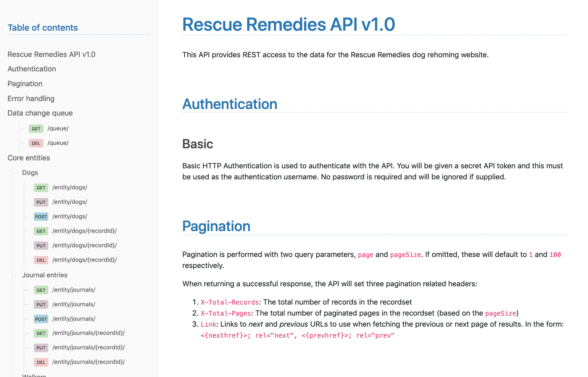Select Journal entries group in the sidebar
Viewport: 588px width, 377px height.
(x=45, y=275)
